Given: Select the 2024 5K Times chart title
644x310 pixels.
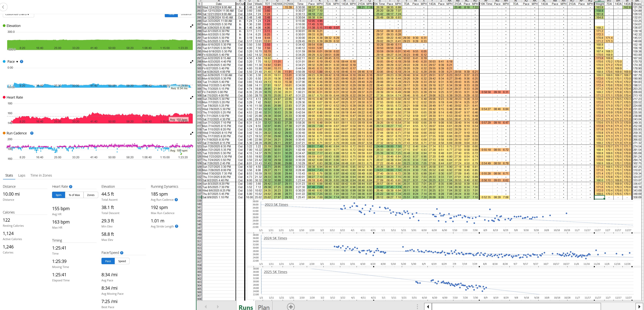Looking at the screenshot, I should pos(275,238).
